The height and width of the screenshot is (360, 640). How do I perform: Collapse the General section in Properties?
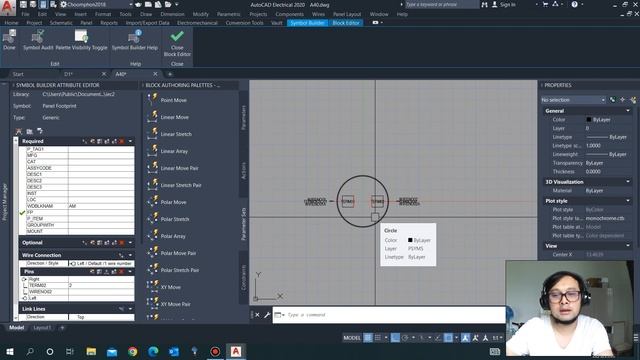[628, 111]
